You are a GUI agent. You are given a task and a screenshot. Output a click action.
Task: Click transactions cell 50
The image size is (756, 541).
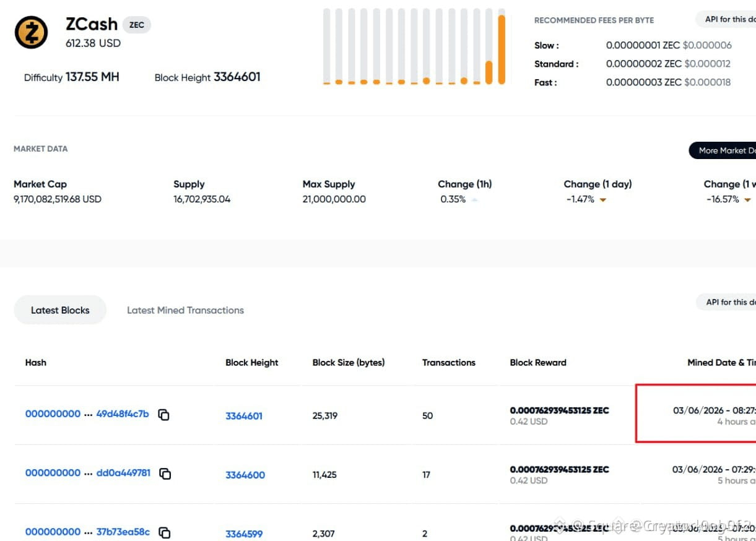pyautogui.click(x=427, y=416)
